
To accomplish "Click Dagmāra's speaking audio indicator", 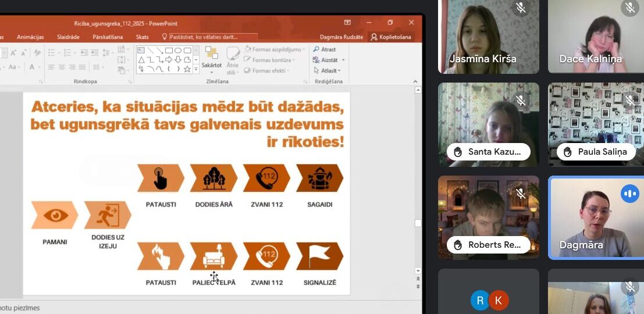I will click(x=629, y=194).
